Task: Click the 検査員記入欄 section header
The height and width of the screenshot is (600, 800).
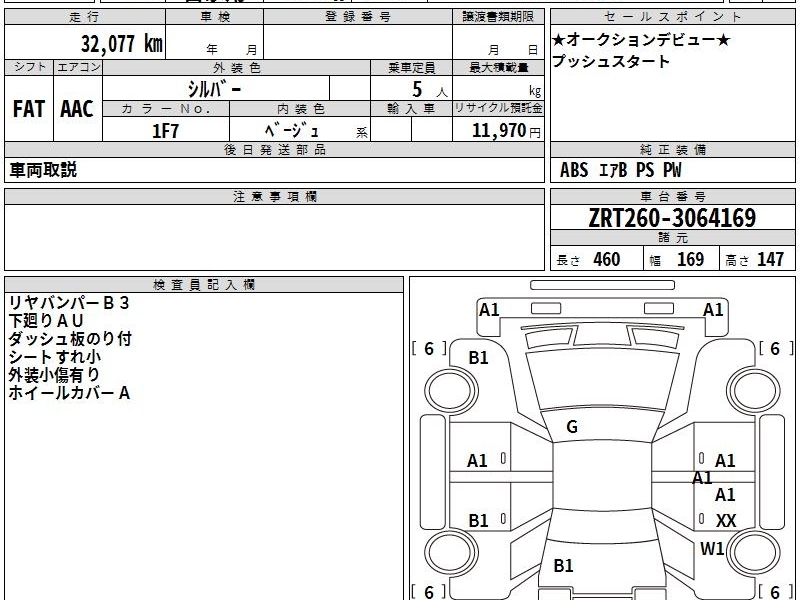Action: [204, 285]
